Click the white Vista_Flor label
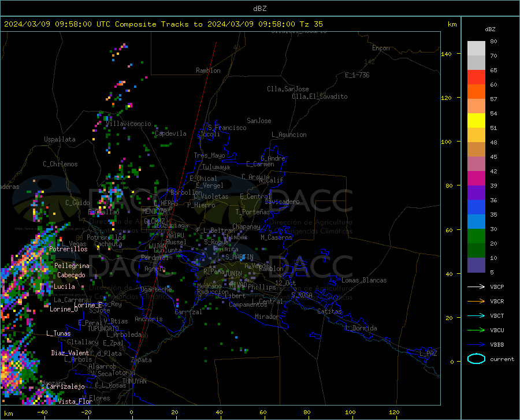The image size is (520, 420). pyautogui.click(x=75, y=402)
